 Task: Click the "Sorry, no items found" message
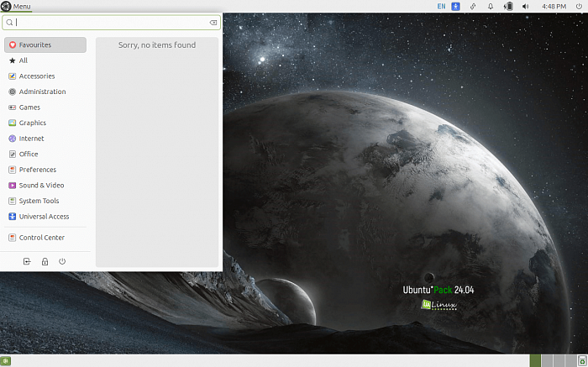[x=157, y=45]
